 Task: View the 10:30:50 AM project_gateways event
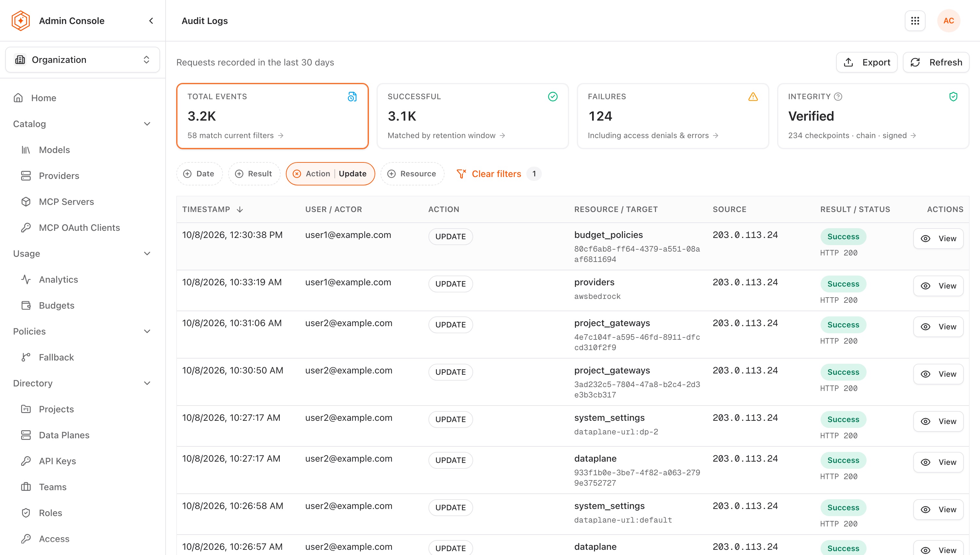tap(939, 374)
